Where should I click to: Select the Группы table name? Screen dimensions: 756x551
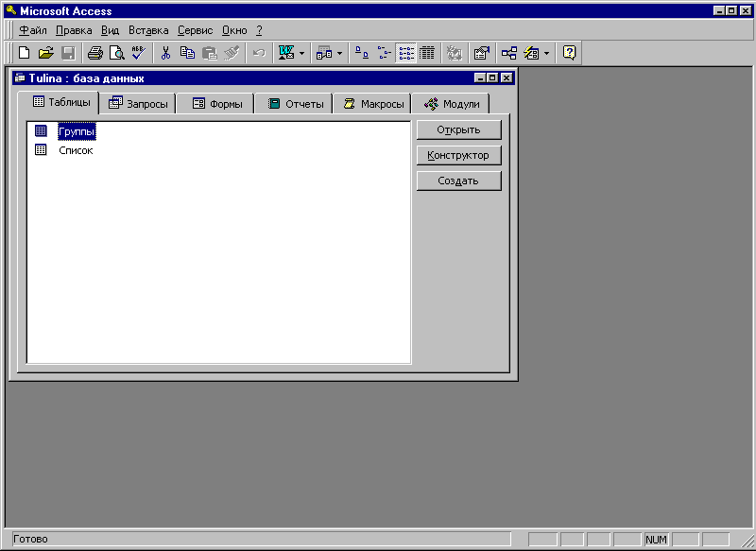click(x=77, y=131)
